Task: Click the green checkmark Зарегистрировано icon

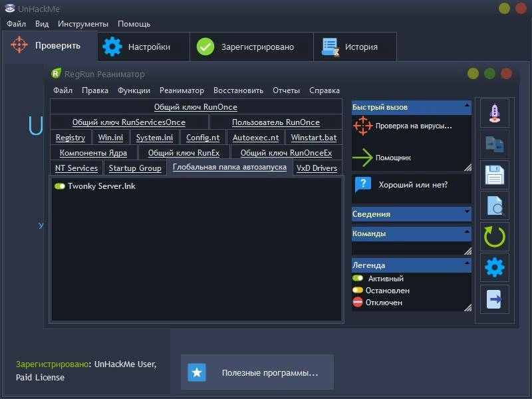Action: pyautogui.click(x=205, y=47)
